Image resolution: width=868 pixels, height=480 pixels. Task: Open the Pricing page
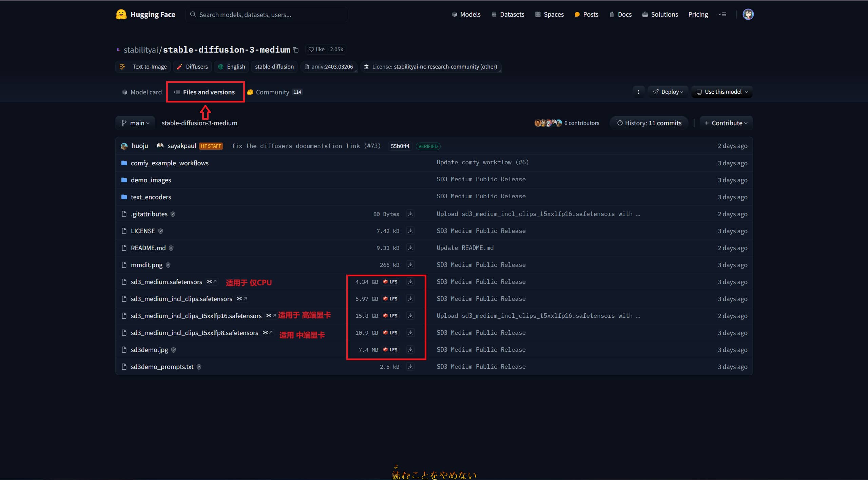[698, 14]
